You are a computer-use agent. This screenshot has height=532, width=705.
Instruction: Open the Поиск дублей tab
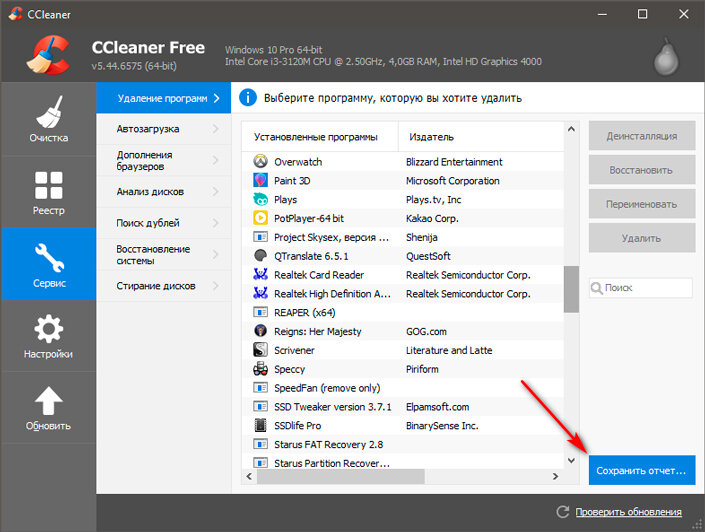(164, 223)
